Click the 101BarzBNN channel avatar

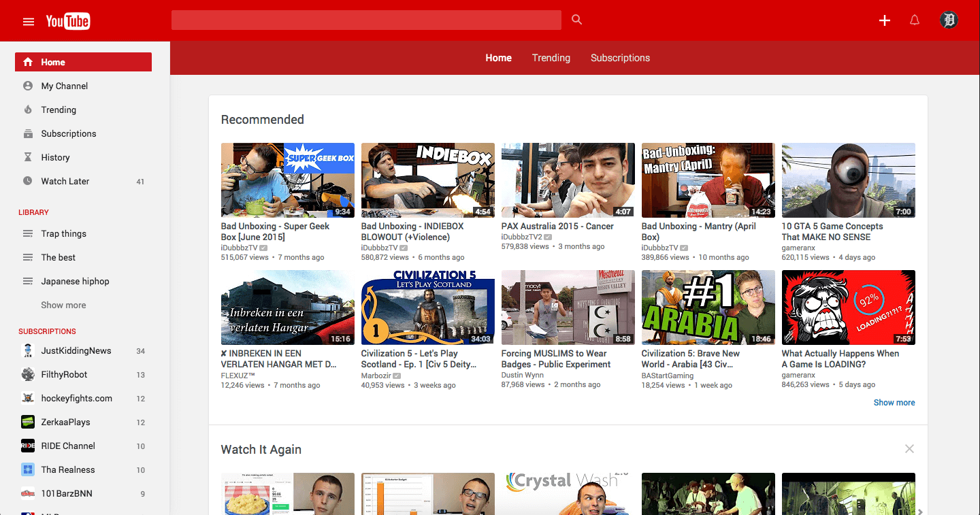pyautogui.click(x=28, y=493)
